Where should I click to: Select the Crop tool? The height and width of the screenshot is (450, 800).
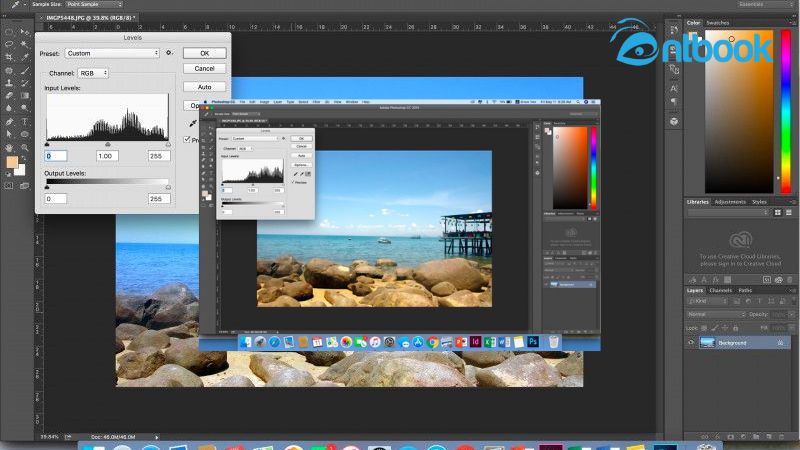[x=9, y=57]
